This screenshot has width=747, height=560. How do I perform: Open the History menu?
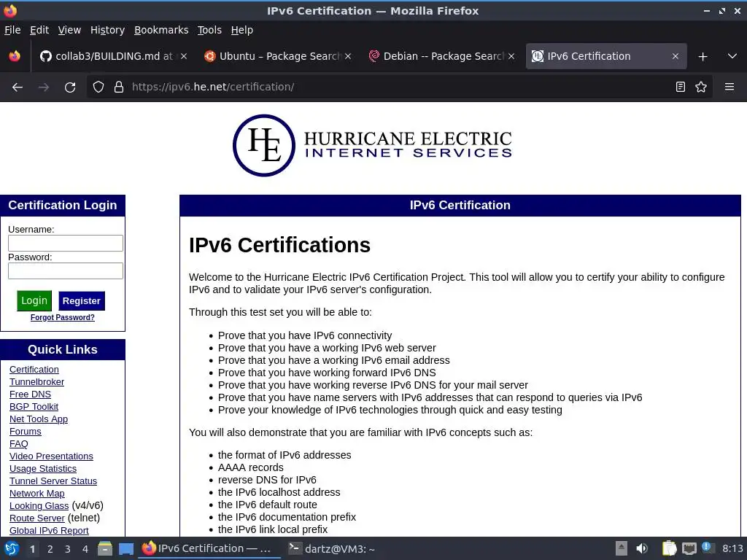click(107, 30)
